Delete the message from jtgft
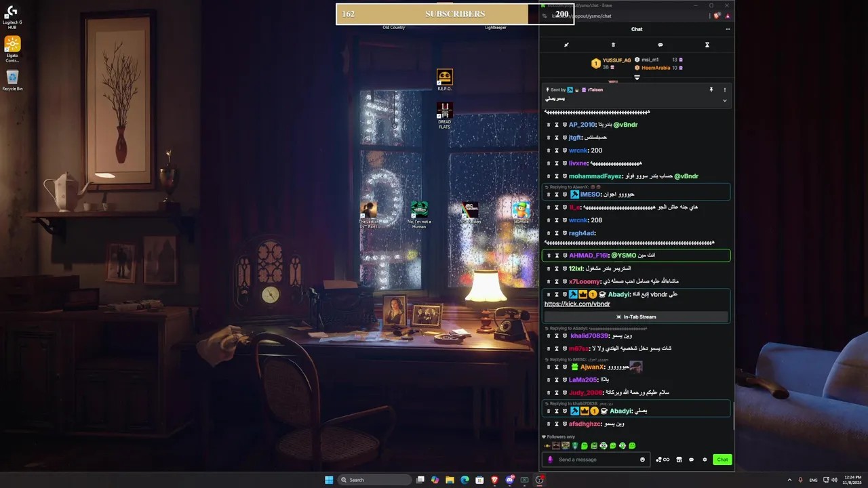Viewport: 868px width, 488px height. point(549,138)
